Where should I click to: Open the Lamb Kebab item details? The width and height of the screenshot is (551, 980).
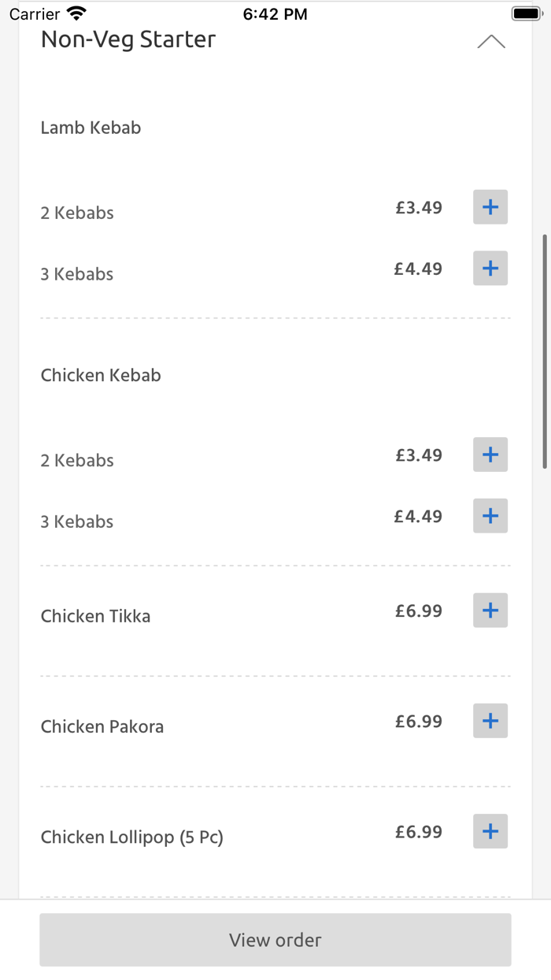90,127
